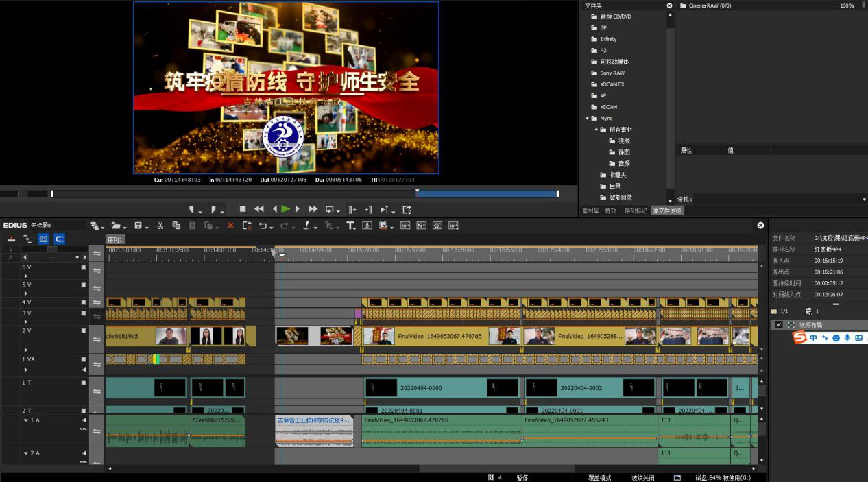Open the Create Title T tool

point(350,226)
